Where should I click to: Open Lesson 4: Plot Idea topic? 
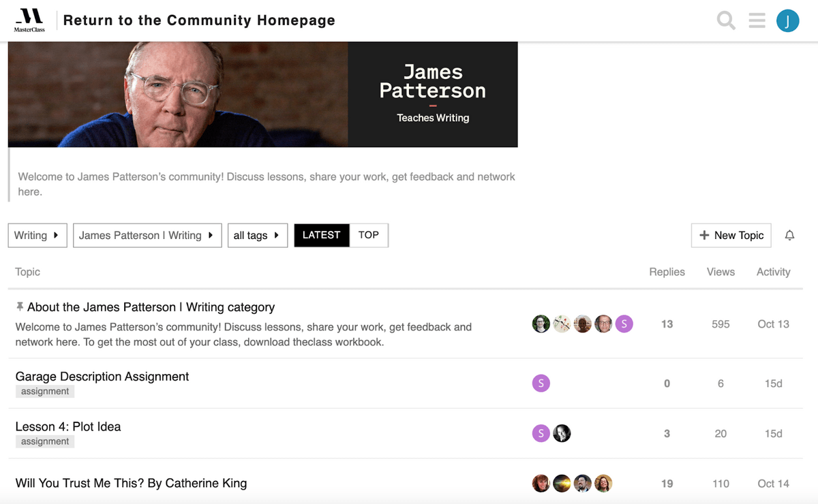68,427
